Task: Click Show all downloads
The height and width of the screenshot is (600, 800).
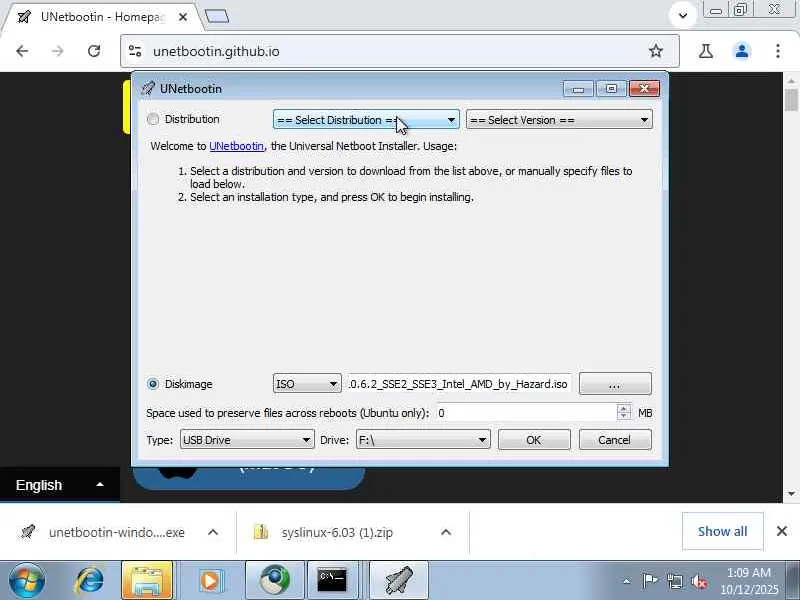Action: click(x=722, y=531)
